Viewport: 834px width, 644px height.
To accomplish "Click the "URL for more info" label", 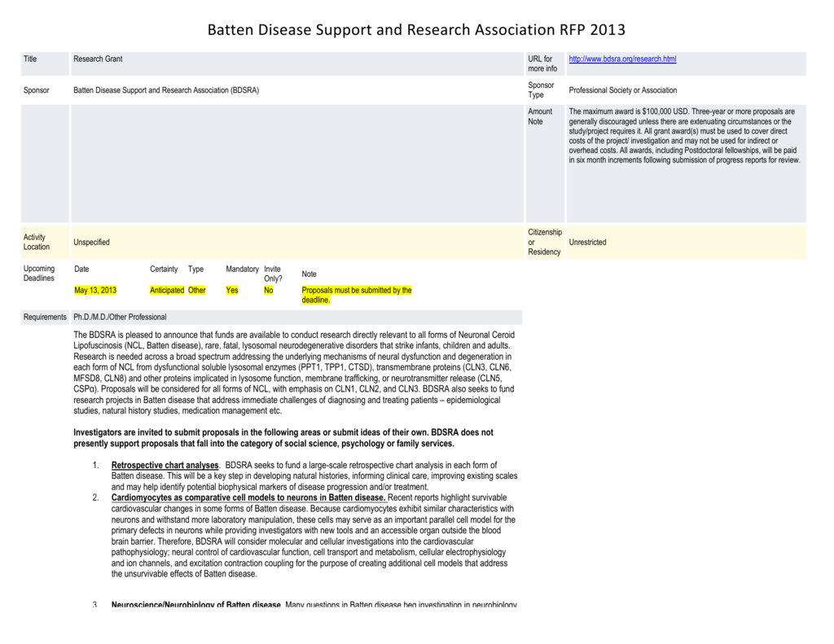I will tap(542, 64).
